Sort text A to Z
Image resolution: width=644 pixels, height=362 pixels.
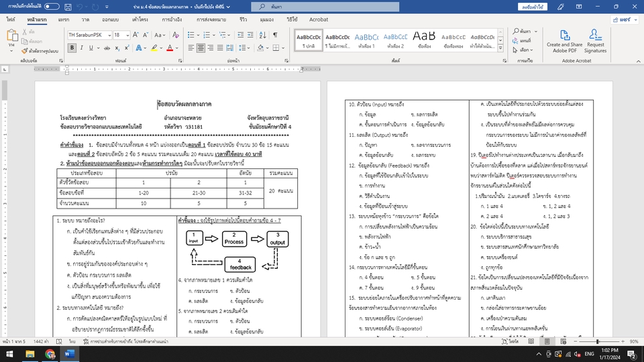click(263, 35)
